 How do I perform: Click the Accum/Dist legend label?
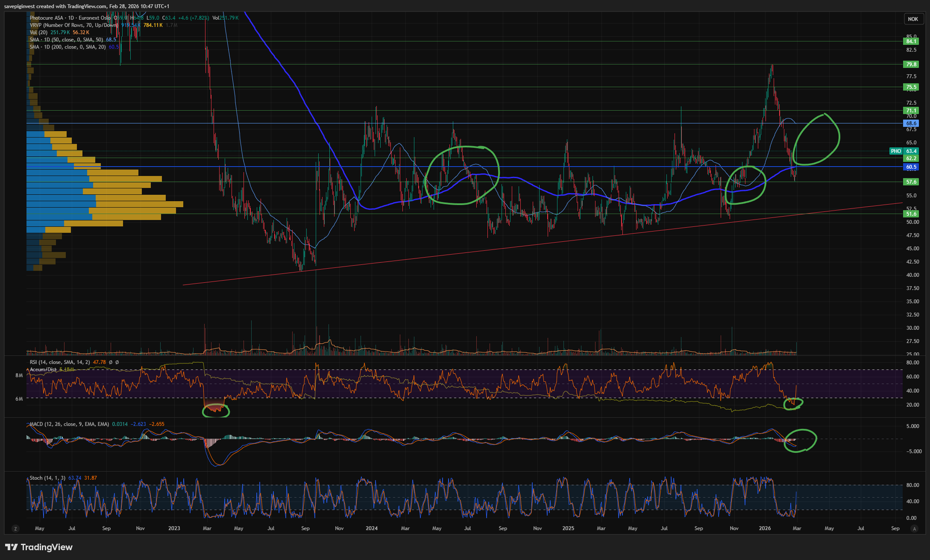pyautogui.click(x=43, y=369)
